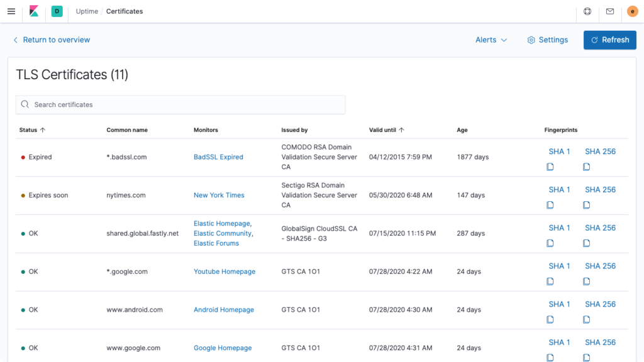The width and height of the screenshot is (644, 362).
Task: Copy SHA 256 fingerprint for BadSSL Expired
Action: [587, 167]
